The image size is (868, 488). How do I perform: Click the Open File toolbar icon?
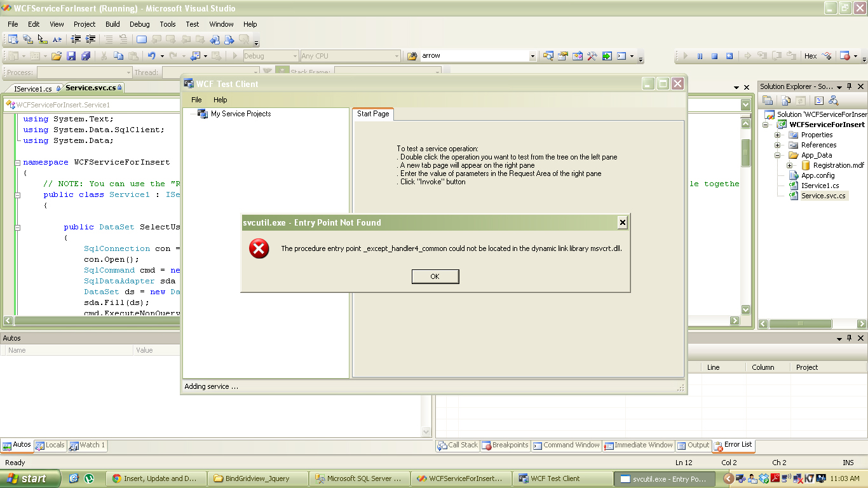pos(57,56)
